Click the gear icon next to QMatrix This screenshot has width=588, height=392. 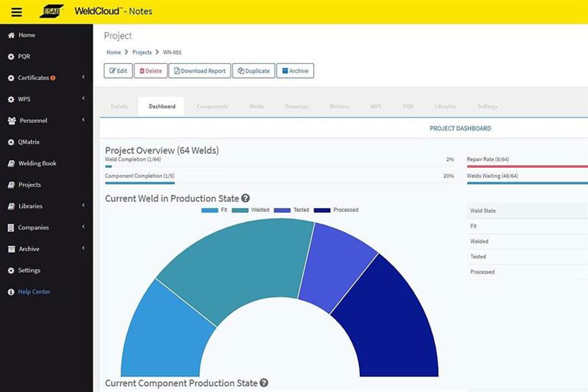(11, 142)
